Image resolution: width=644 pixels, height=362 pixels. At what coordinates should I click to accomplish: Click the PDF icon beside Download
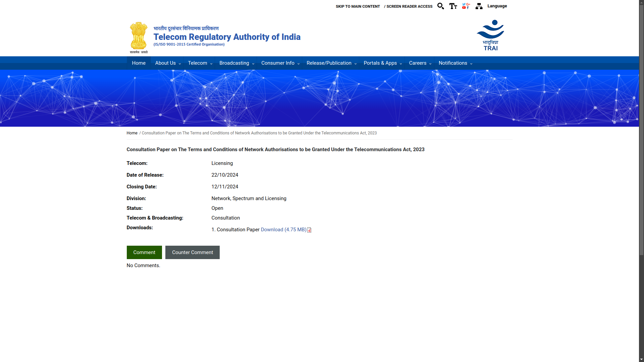pyautogui.click(x=309, y=230)
